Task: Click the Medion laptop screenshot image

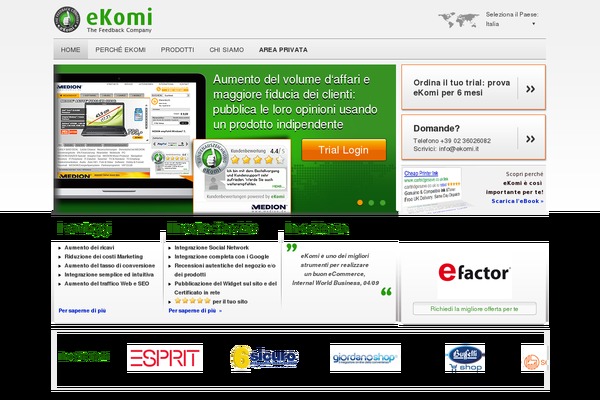Action: pos(125,130)
